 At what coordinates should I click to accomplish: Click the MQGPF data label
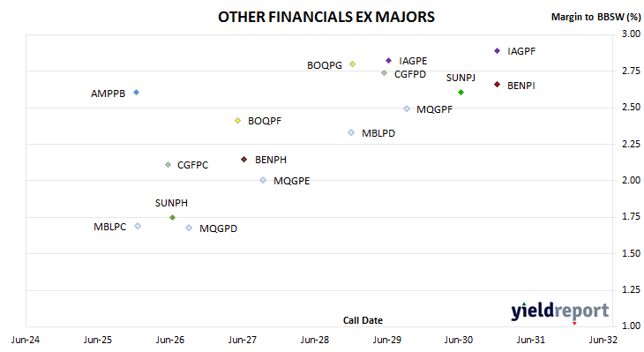tap(435, 109)
